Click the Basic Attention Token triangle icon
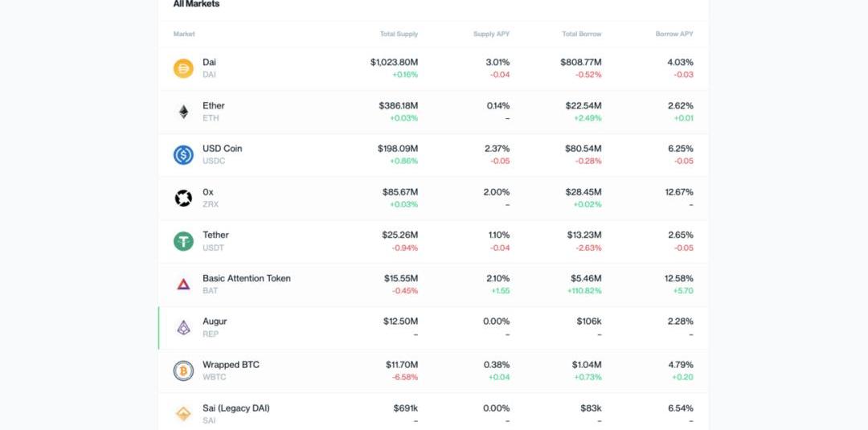This screenshot has width=868, height=430. [183, 285]
